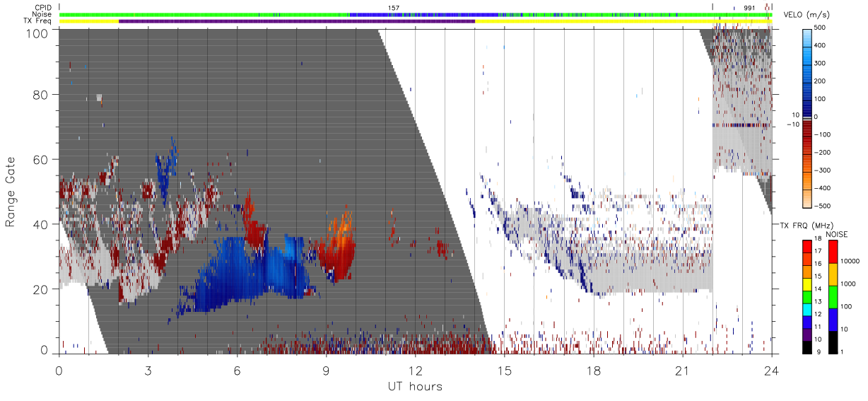Viewport: 868px width, 401px height.
Task: Select the Noise row label
Action: 42,14
